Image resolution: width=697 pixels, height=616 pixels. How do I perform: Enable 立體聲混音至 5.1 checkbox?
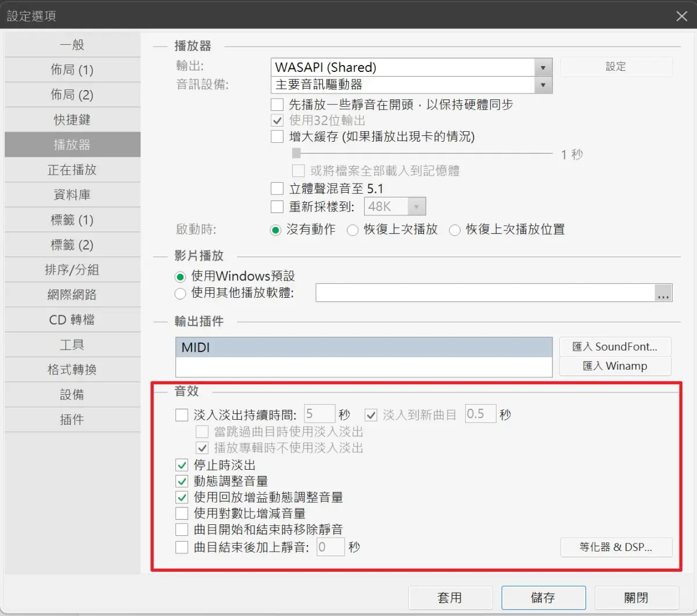pos(278,189)
